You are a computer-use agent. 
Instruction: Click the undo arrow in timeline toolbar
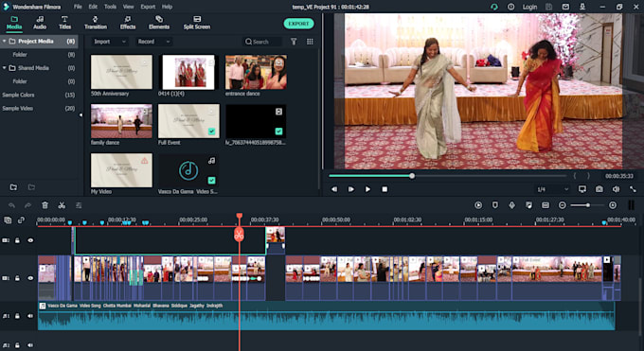[x=11, y=205]
